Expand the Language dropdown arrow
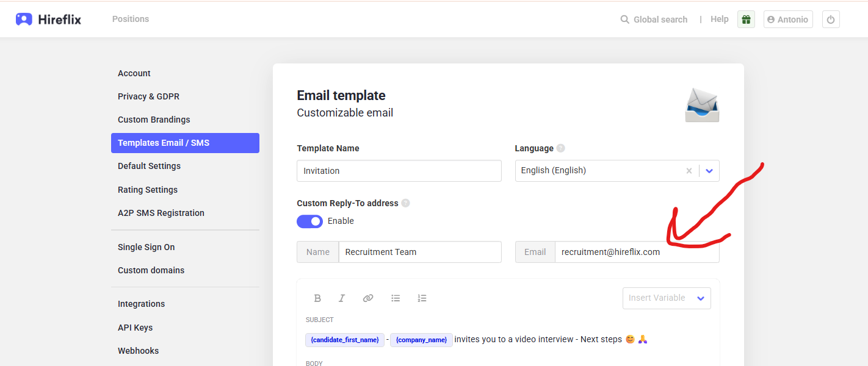Viewport: 868px width, 366px height. coord(709,171)
